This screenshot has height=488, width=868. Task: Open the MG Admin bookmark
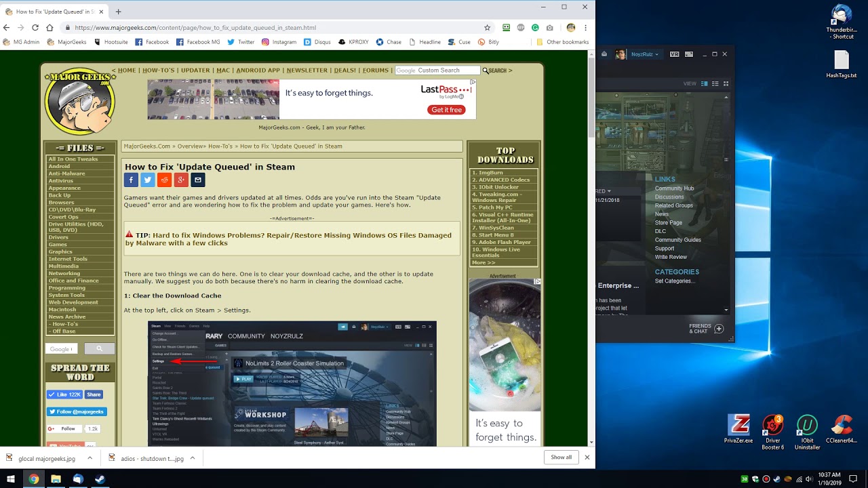click(22, 42)
